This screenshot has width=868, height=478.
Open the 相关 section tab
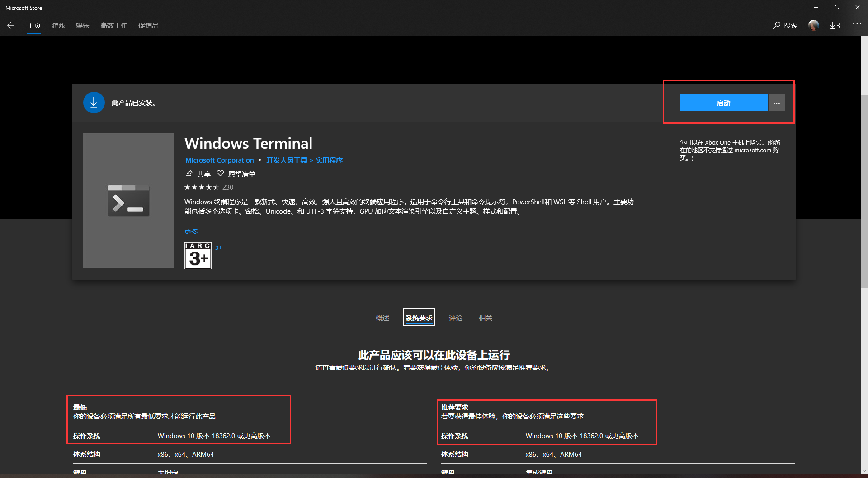(x=486, y=318)
